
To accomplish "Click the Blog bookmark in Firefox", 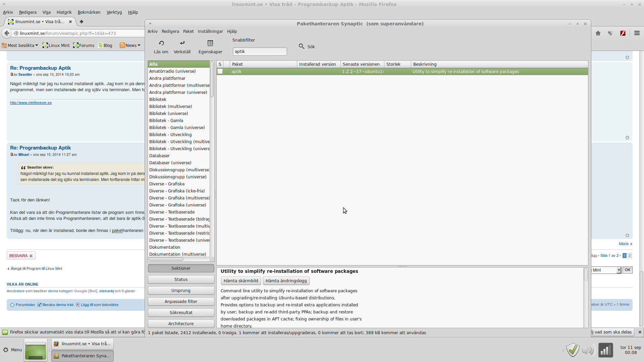I will coord(105,46).
